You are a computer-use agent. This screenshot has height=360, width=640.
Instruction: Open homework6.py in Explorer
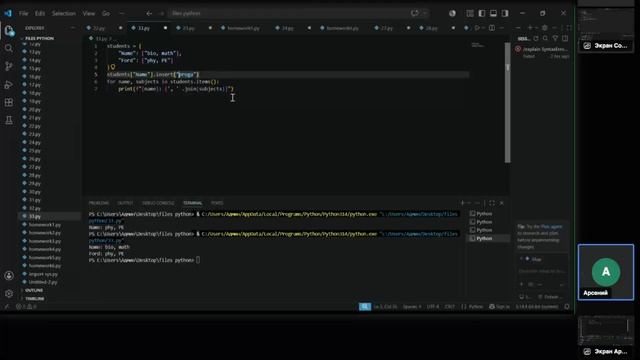point(44,266)
